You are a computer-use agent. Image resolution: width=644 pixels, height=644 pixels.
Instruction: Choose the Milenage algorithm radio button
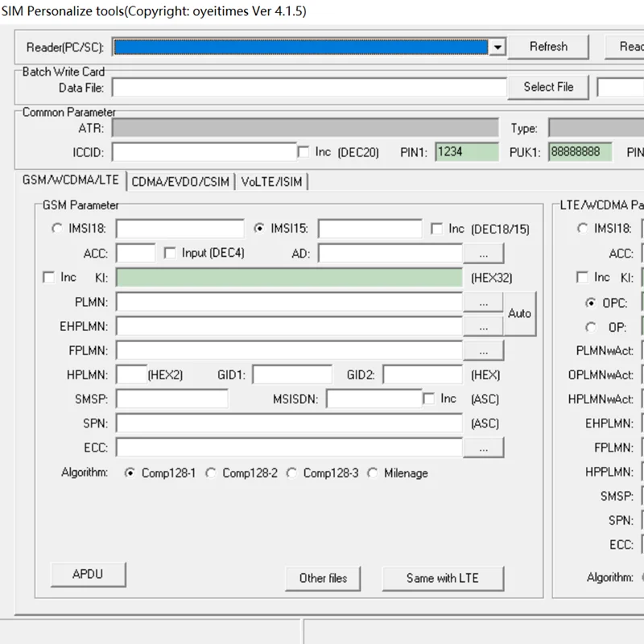pyautogui.click(x=373, y=473)
